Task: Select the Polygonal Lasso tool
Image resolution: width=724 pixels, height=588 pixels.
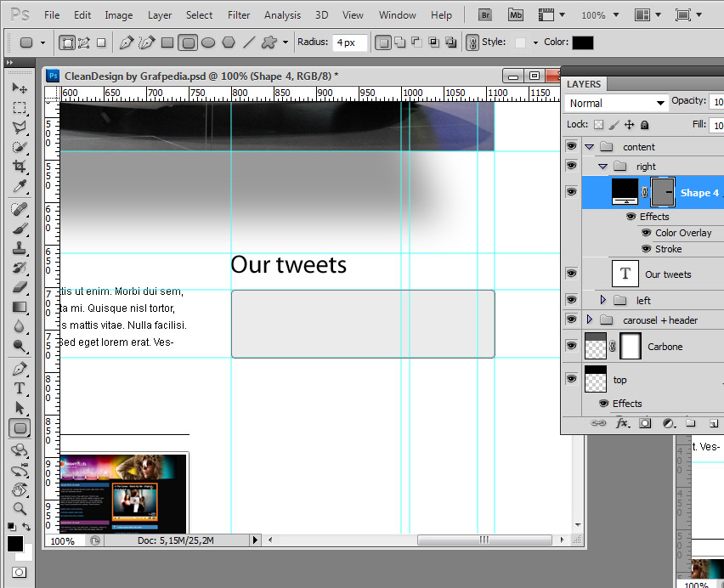Action: pyautogui.click(x=20, y=127)
